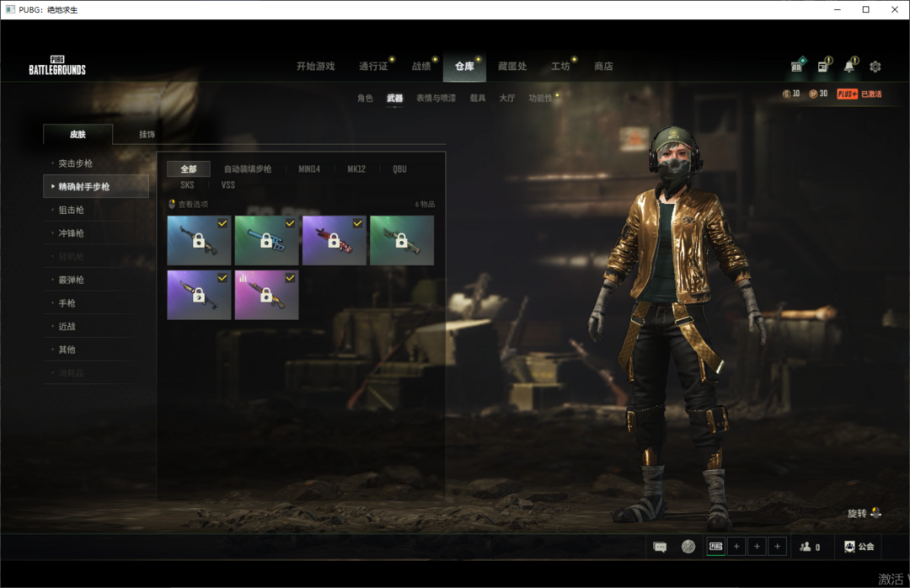Image resolution: width=910 pixels, height=588 pixels.
Task: Filter skins by VSS
Action: point(228,185)
